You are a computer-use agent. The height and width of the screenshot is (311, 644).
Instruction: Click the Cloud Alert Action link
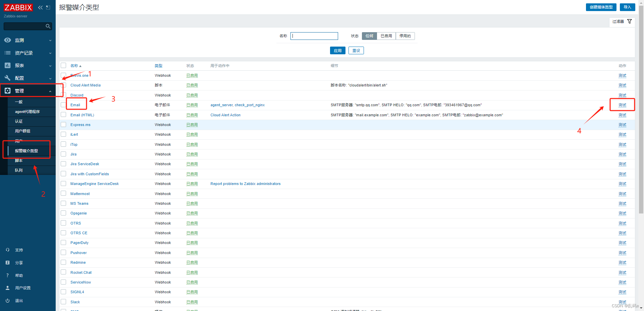point(225,115)
